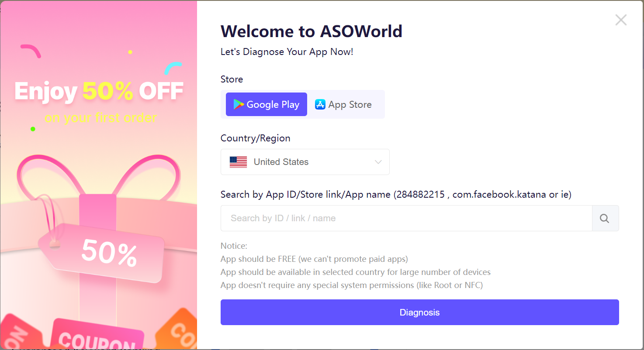Focus the Search by ID / link / name field
The height and width of the screenshot is (350, 644).
click(x=406, y=218)
